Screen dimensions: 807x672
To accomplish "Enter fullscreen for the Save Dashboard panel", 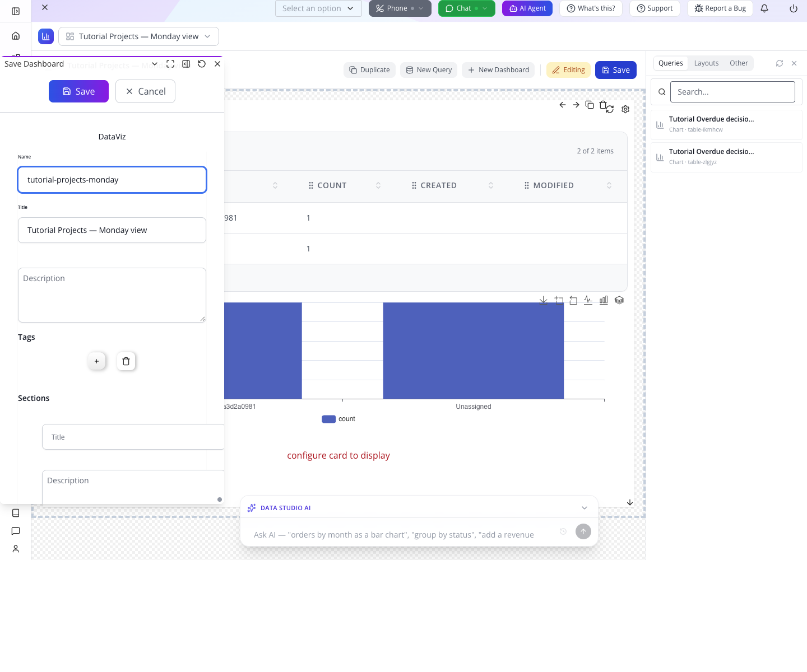I will [170, 64].
